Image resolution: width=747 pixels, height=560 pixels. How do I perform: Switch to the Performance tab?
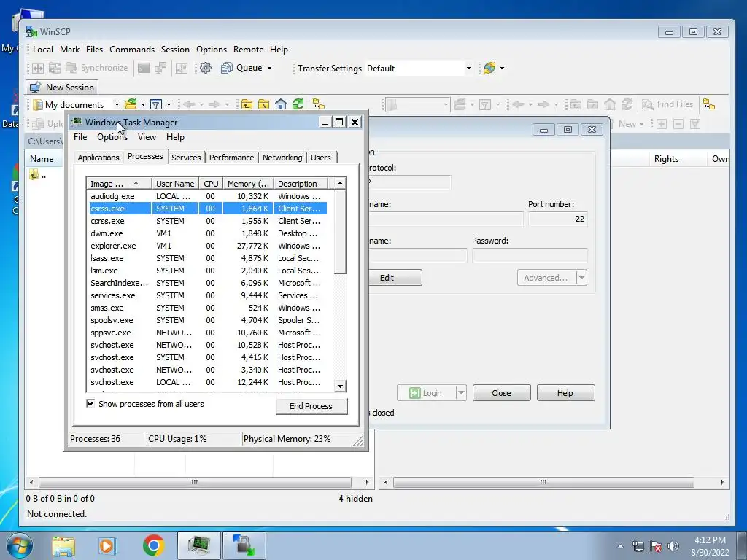tap(231, 157)
